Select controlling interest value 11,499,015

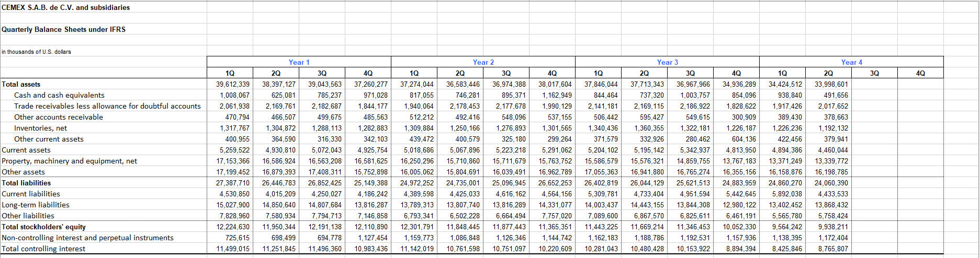pos(233,249)
